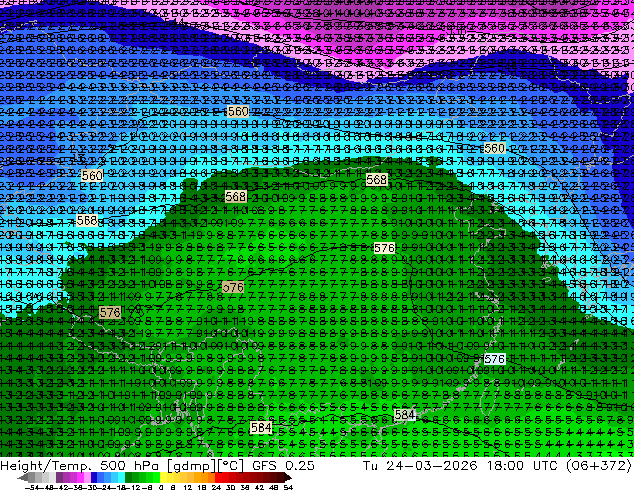Click the 'Height/Temp.' caption text
The image size is (634, 490).
pos(45,466)
